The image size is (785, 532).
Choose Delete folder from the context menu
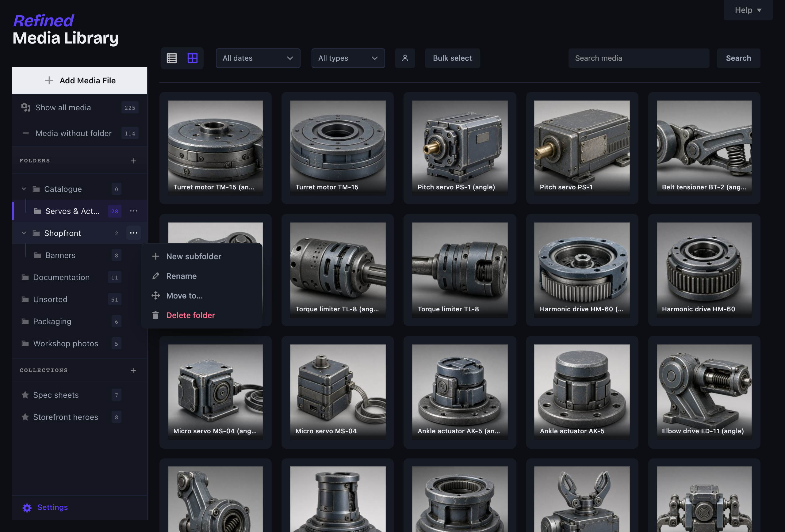point(202,315)
